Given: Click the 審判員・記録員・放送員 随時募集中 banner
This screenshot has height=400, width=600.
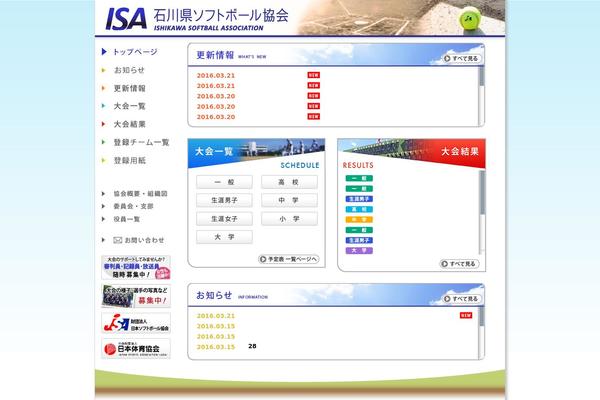Looking at the screenshot, I should [136, 268].
